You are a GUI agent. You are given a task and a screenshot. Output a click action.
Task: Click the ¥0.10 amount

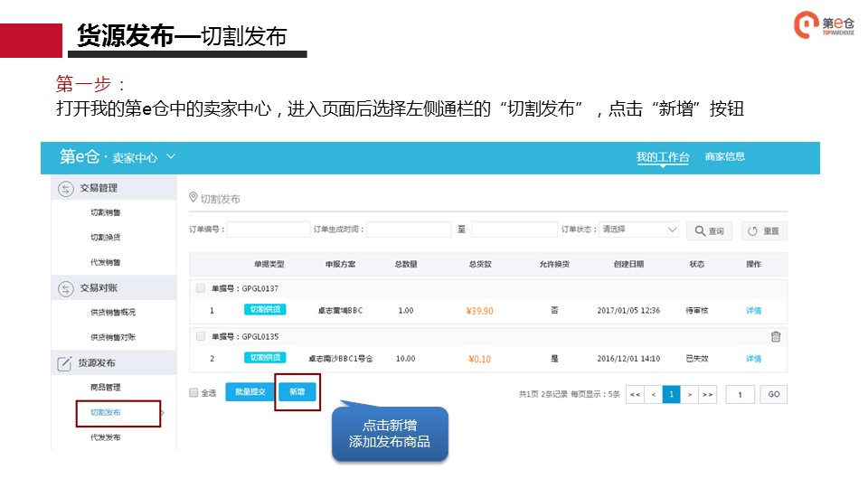click(479, 359)
